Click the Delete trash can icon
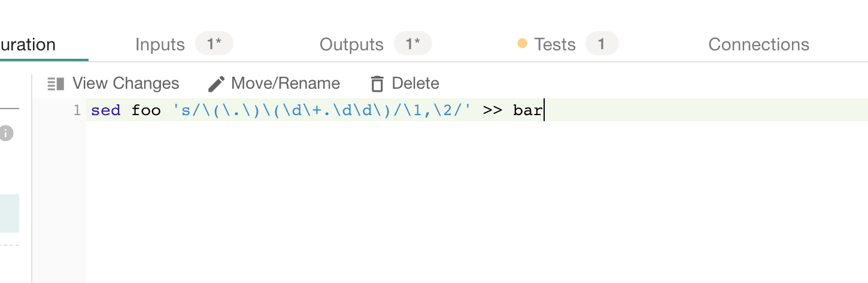 [377, 83]
